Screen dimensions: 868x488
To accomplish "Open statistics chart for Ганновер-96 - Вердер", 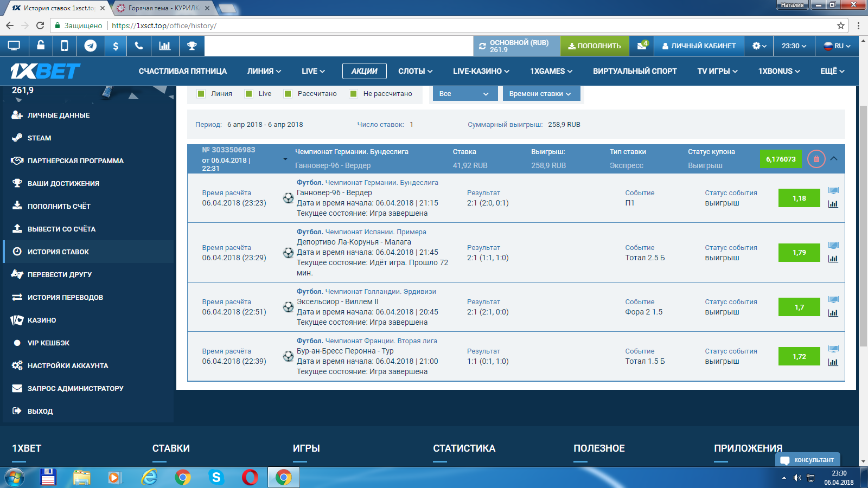I will point(833,204).
